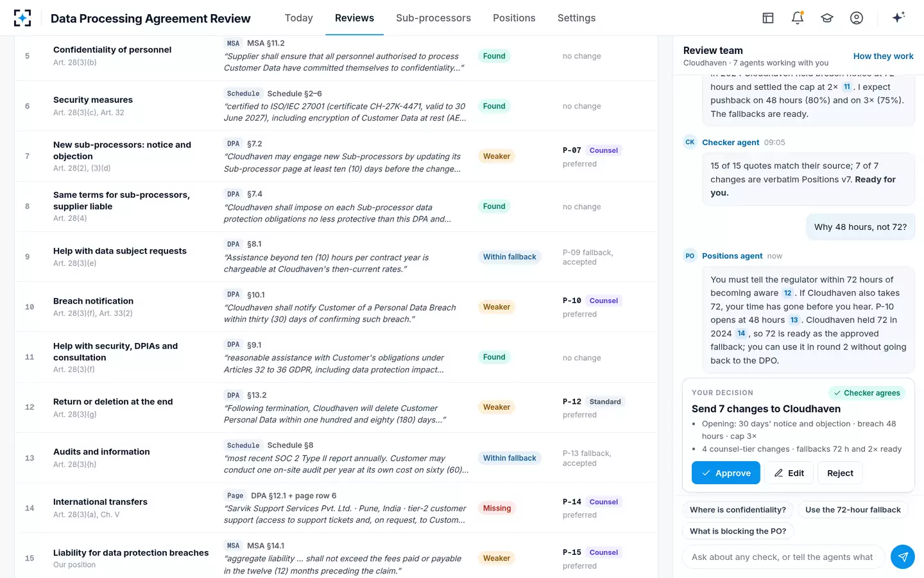Select the 'Security measures' row title
Screen dimensions: 924x578
tap(93, 100)
